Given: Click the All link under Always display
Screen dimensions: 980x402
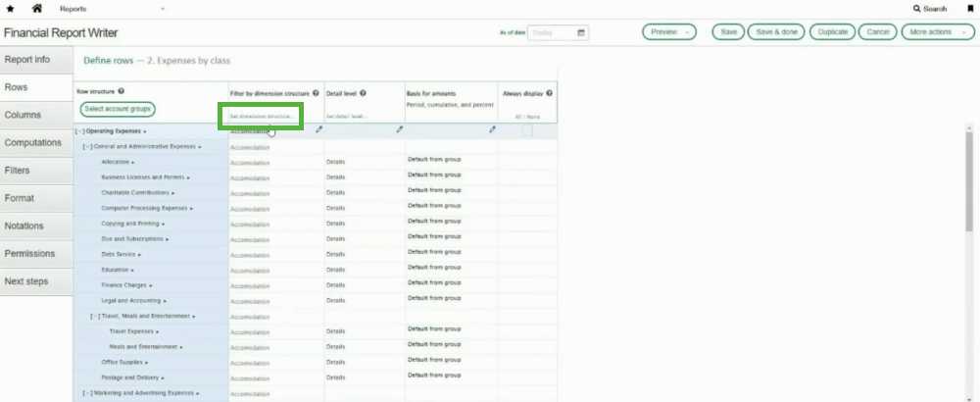Looking at the screenshot, I should tap(518, 117).
